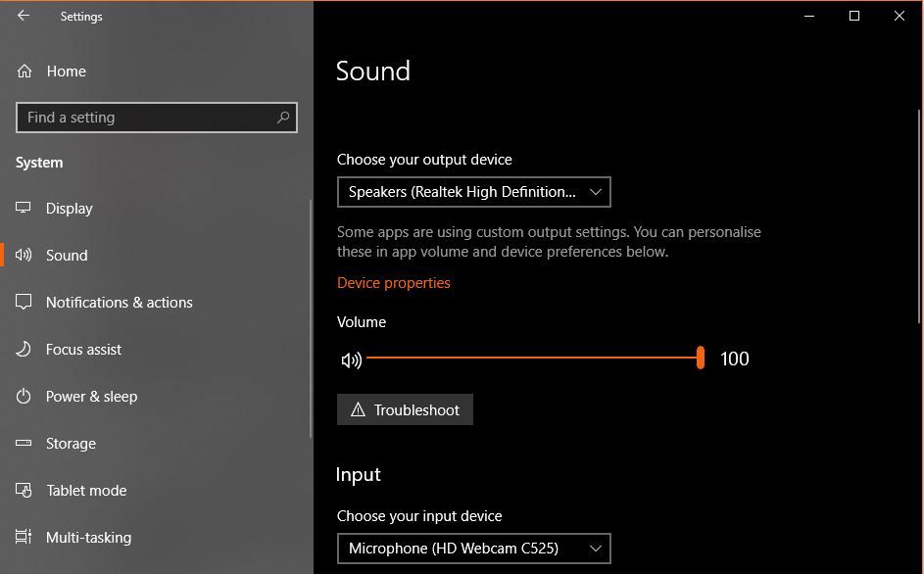Navigate back with the arrow button

(22, 16)
